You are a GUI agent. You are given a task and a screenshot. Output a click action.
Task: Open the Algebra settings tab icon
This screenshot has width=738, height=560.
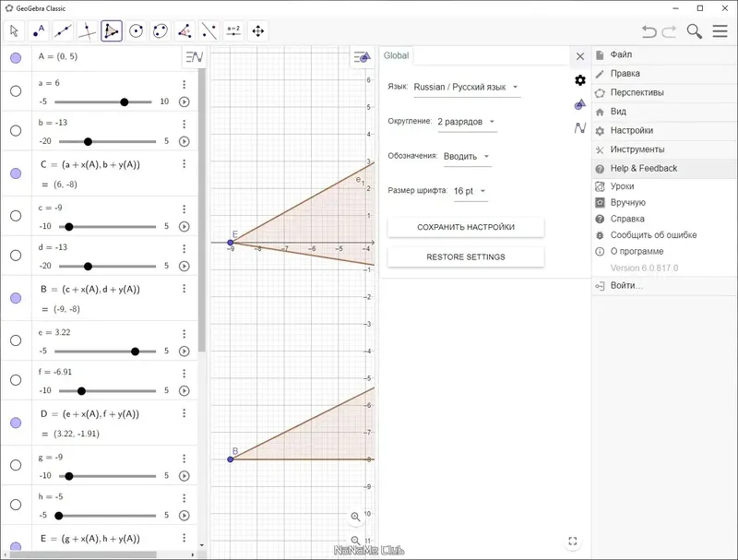click(580, 127)
